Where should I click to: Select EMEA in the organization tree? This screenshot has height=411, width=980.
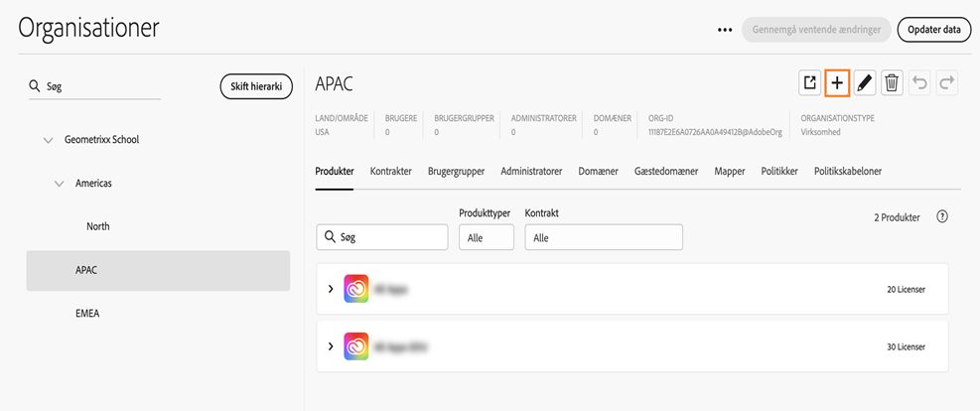tap(87, 314)
